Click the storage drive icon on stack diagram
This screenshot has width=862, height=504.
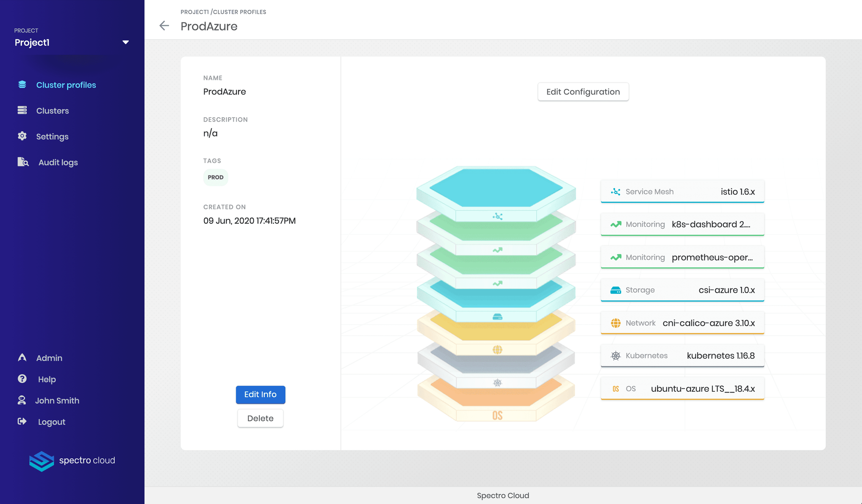point(497,317)
